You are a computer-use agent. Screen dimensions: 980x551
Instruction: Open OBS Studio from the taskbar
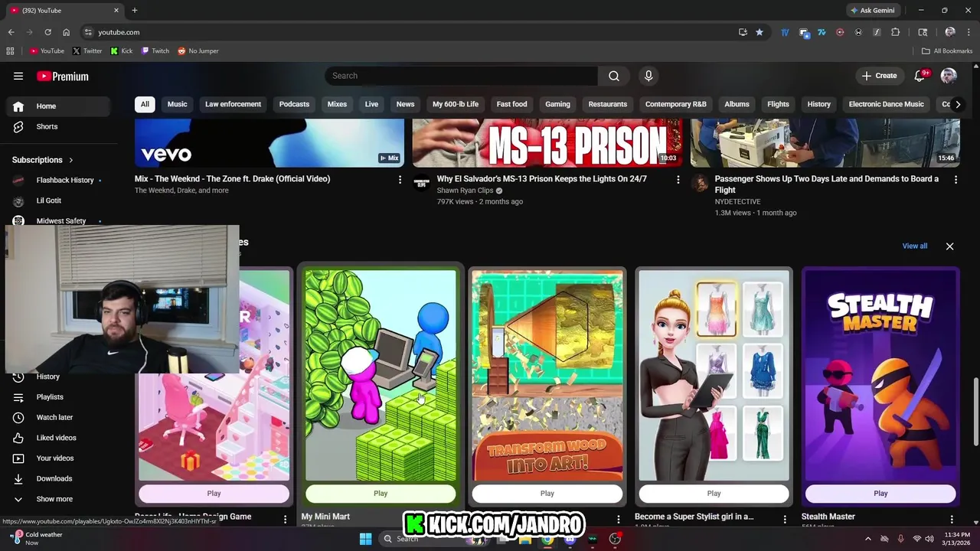click(615, 539)
